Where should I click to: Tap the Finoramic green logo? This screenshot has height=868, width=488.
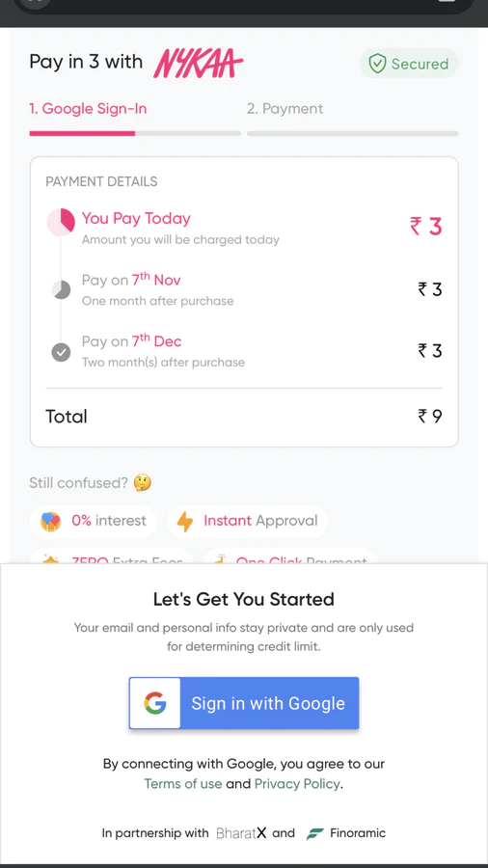pyautogui.click(x=314, y=833)
